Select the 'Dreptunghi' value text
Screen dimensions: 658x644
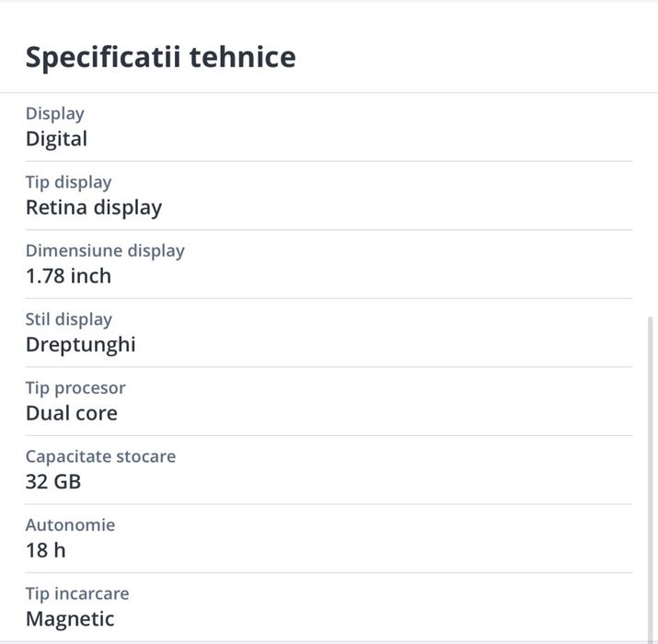[x=80, y=345]
